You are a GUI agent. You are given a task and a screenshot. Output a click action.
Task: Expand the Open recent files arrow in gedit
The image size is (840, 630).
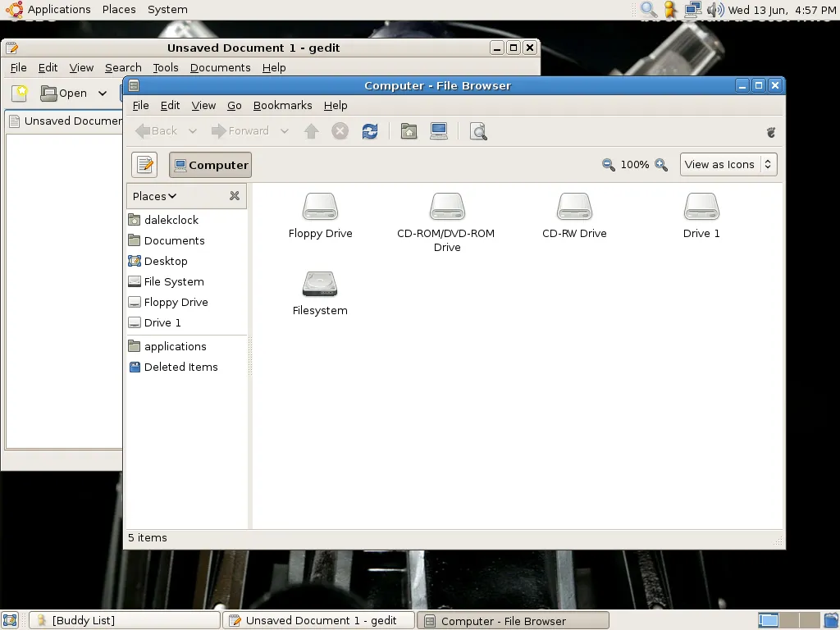coord(103,94)
